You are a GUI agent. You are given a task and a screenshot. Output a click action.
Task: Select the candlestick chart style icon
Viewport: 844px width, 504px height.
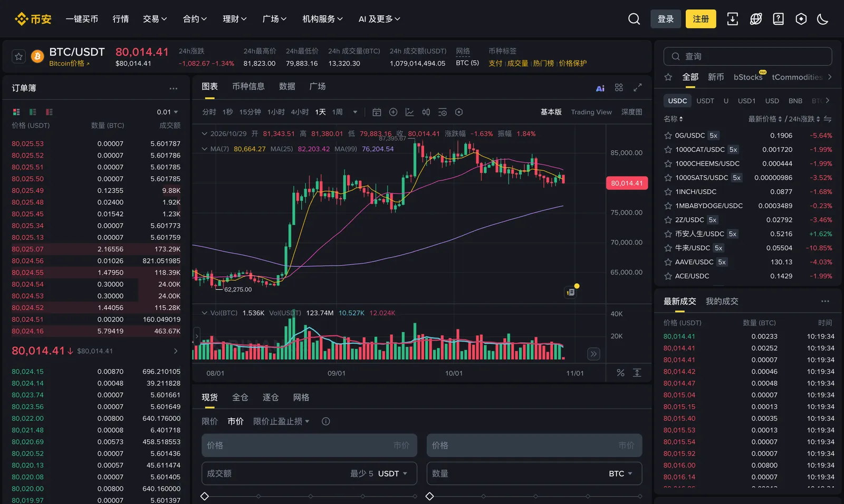pos(426,112)
